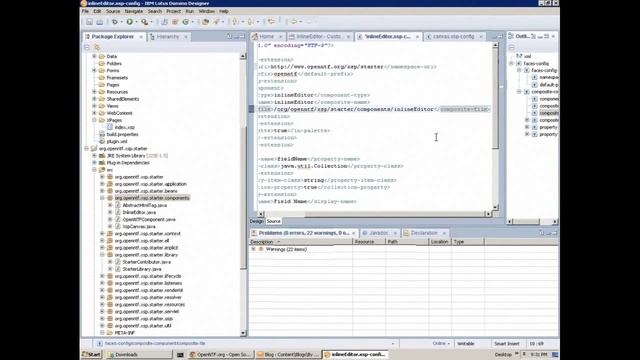Viewport: 640px width, 360px height.
Task: Click the Location column header
Action: pyautogui.click(x=440, y=242)
